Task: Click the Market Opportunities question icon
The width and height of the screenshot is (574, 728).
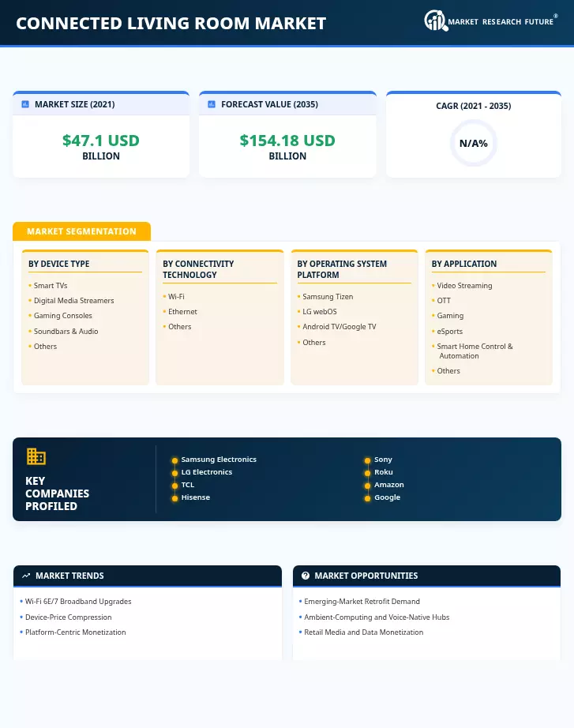Action: pyautogui.click(x=305, y=576)
